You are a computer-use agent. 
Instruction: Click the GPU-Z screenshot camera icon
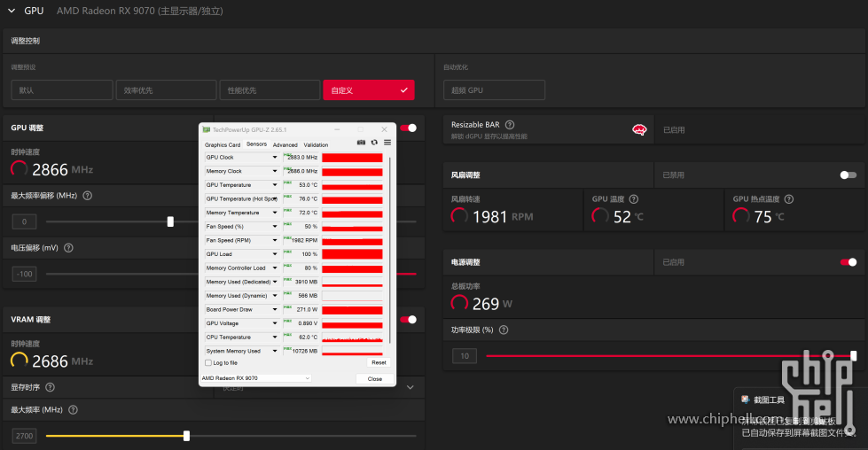click(x=361, y=142)
